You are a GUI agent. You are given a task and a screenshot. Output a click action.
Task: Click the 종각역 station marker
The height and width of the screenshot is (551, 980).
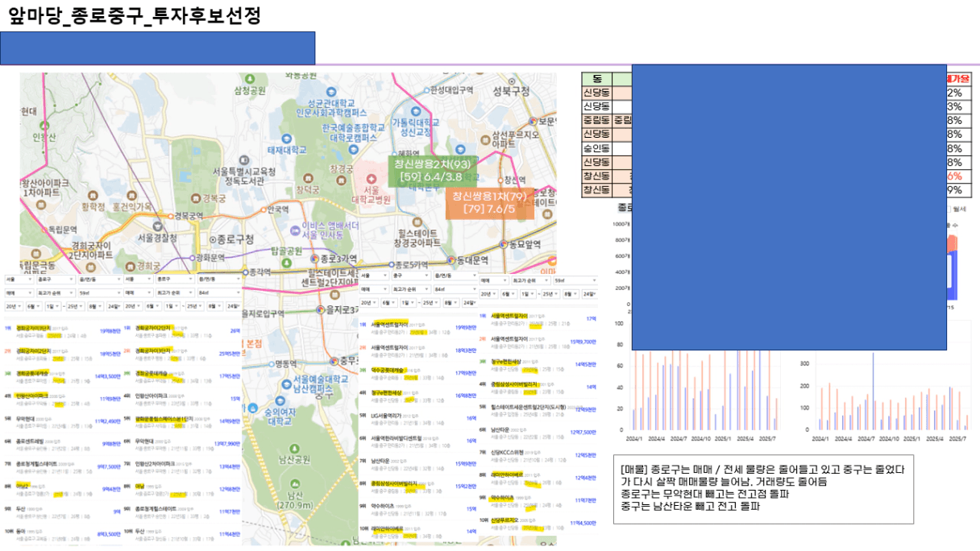point(247,272)
